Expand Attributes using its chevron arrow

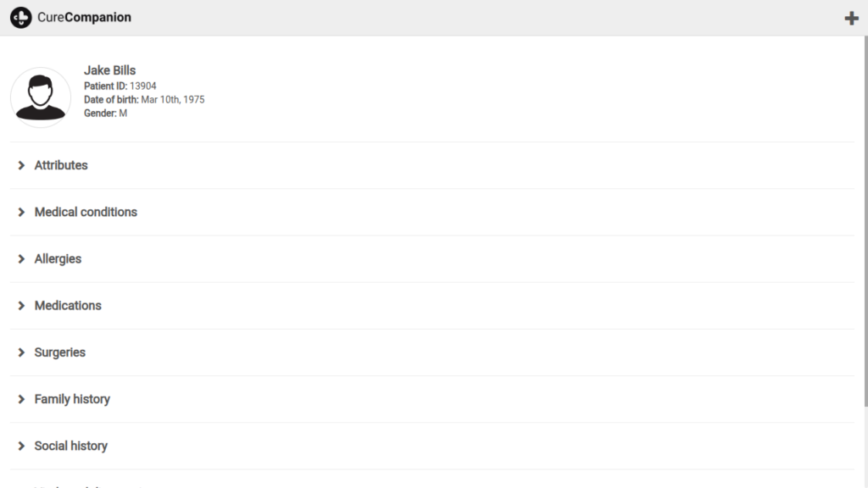(21, 165)
